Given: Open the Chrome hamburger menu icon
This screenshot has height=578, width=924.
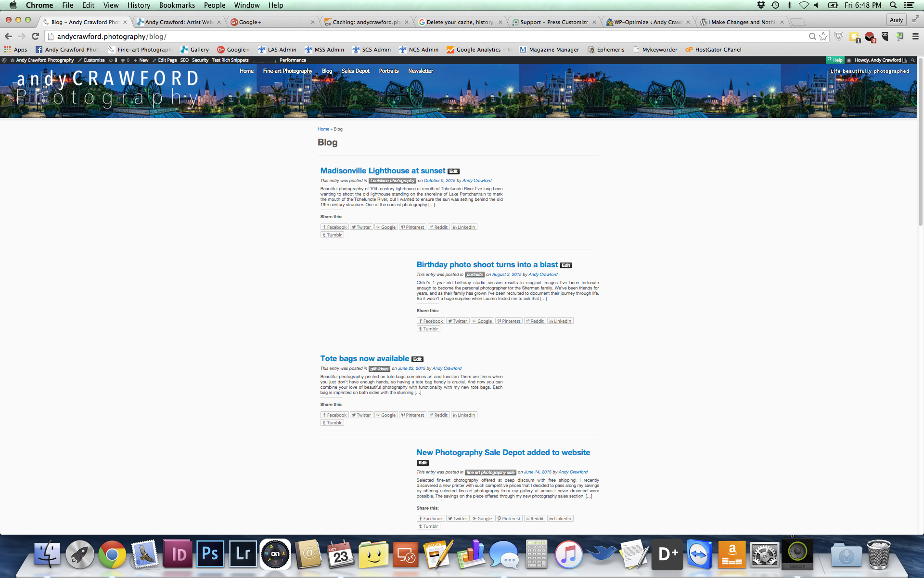Looking at the screenshot, I should pos(915,37).
